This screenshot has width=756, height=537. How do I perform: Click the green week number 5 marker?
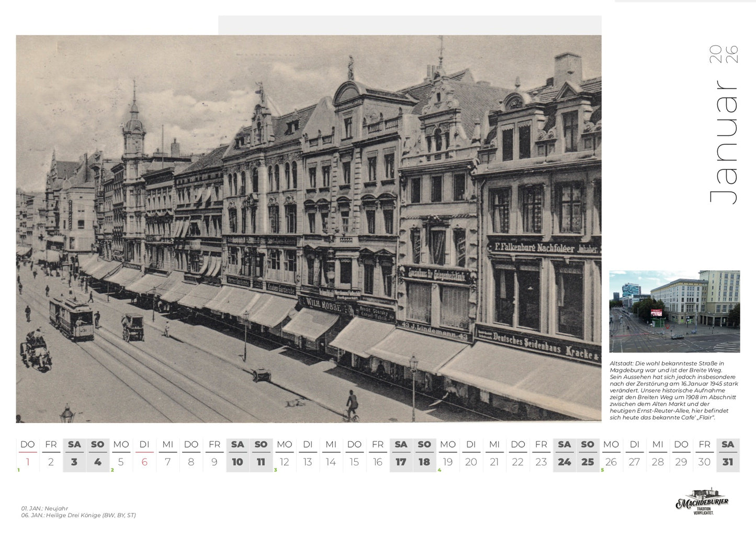pos(602,470)
